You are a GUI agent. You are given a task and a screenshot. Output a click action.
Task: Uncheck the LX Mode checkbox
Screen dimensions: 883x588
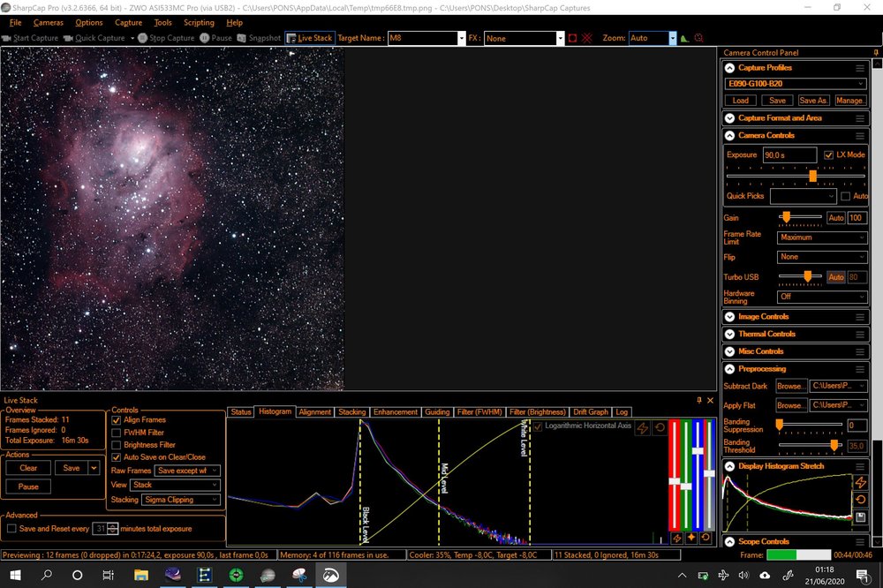pos(828,155)
